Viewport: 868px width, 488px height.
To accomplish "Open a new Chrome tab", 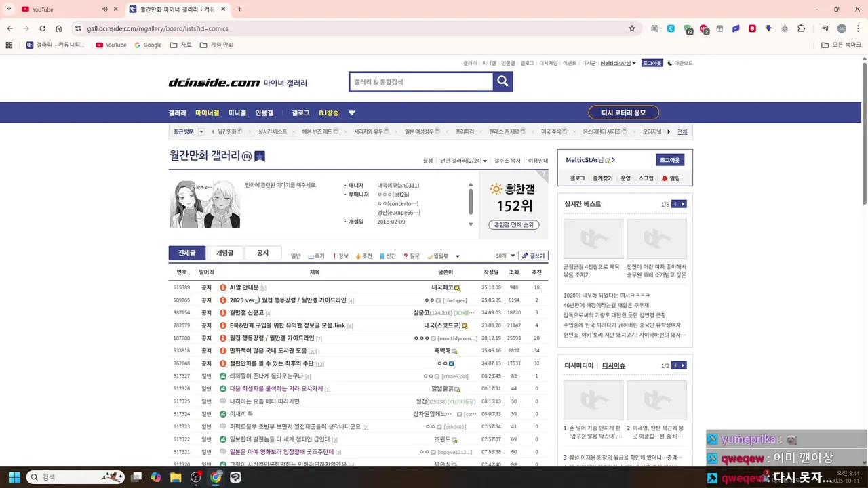I will coord(239,9).
